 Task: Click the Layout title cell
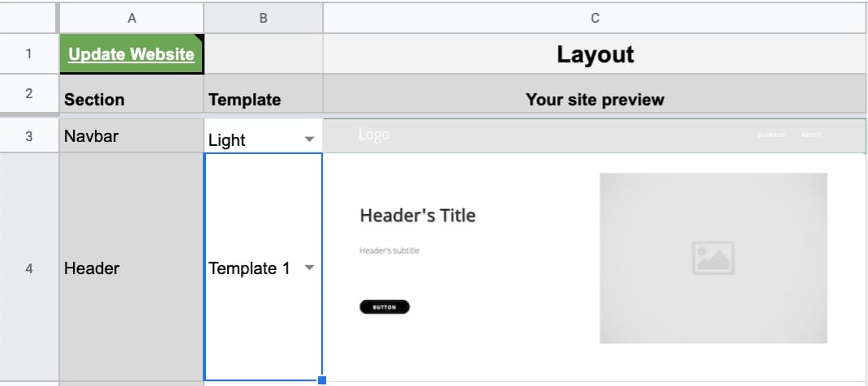click(595, 54)
